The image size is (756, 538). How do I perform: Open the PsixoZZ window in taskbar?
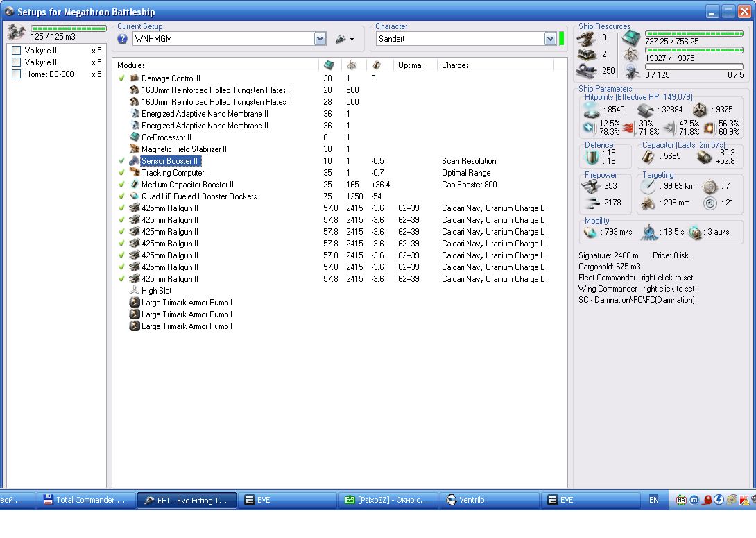click(388, 501)
